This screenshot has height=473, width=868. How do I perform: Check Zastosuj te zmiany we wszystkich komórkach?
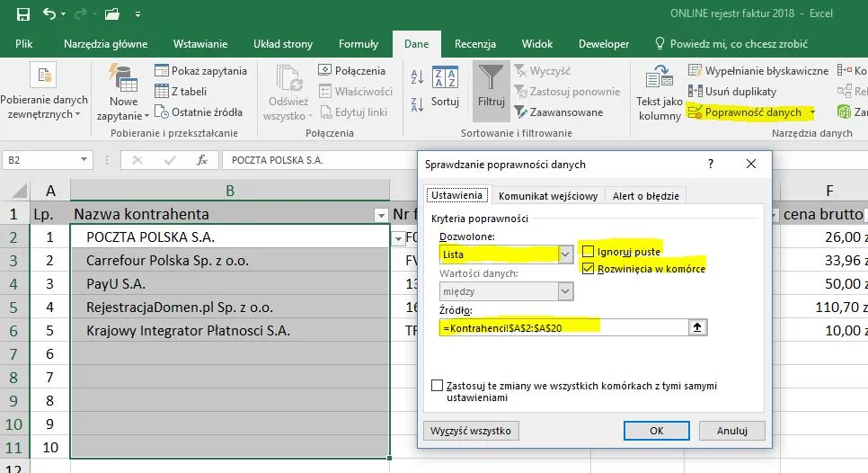(x=438, y=386)
